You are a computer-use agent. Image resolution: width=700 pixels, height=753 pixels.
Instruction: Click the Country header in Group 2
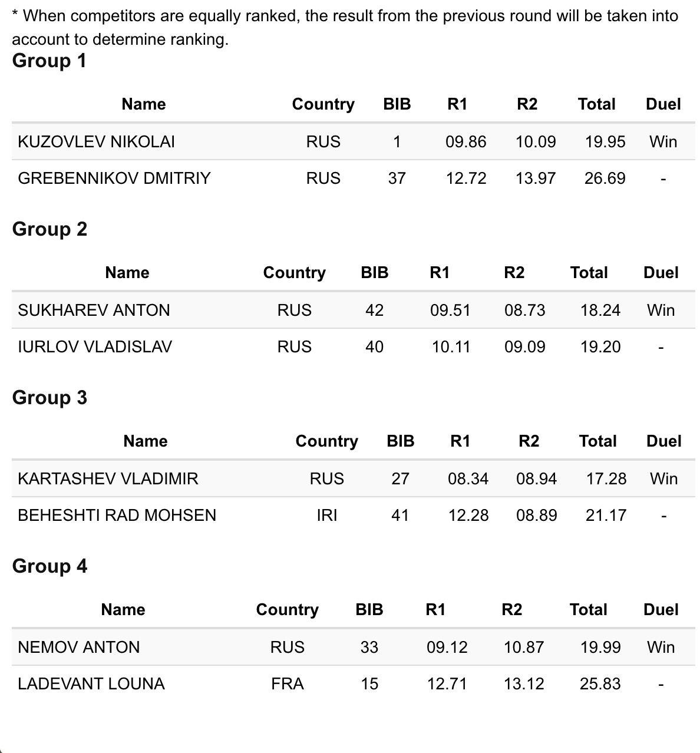click(x=294, y=273)
